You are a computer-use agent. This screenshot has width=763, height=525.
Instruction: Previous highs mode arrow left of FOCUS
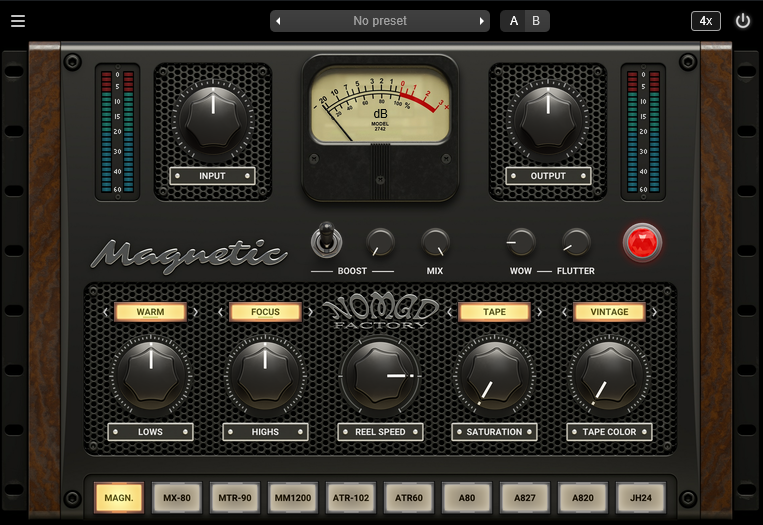[x=220, y=312]
